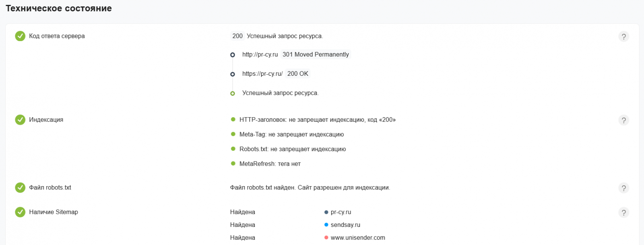Click green check icon for Наличие Sitemap
The image size is (644, 245).
[20, 212]
